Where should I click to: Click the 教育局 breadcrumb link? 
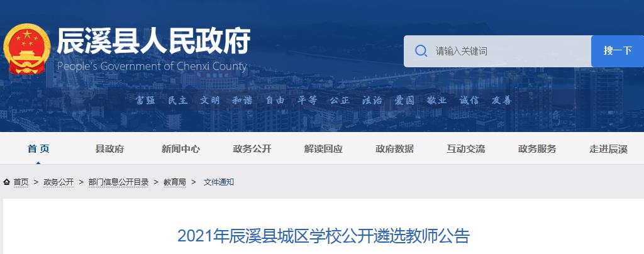click(x=175, y=182)
